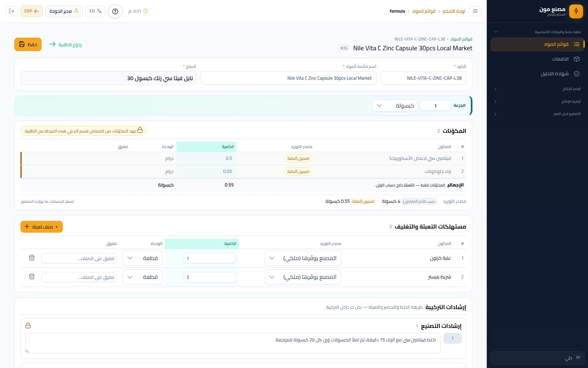Collapse sidebar with double chevron icon
The image size is (588, 368).
578,357
